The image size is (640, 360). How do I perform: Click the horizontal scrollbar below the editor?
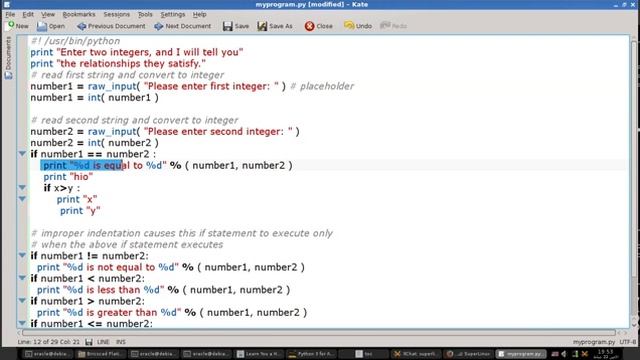(318, 333)
